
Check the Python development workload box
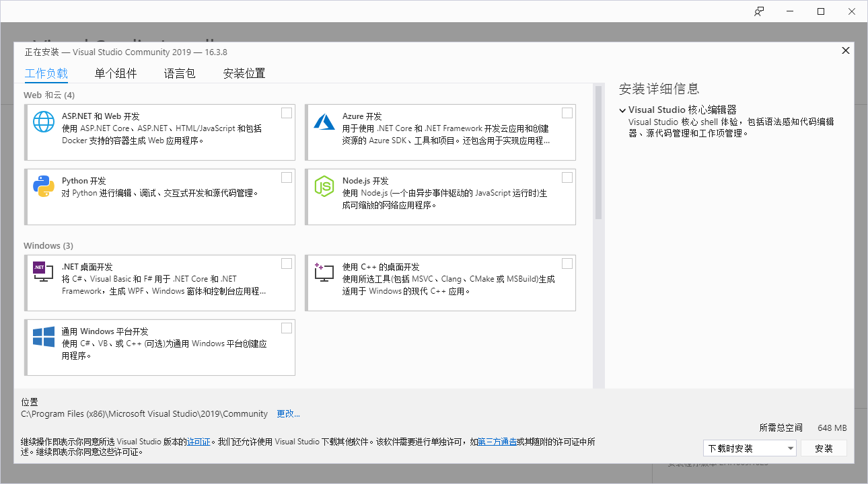[x=287, y=177]
